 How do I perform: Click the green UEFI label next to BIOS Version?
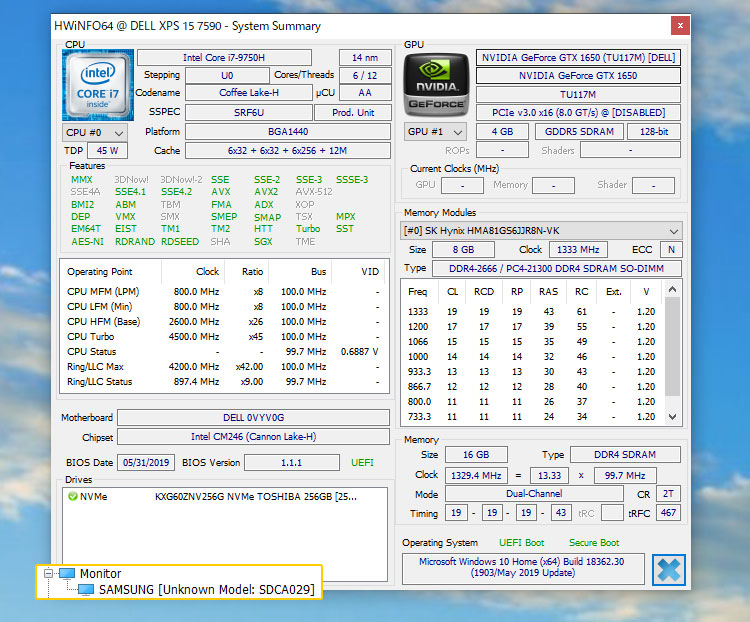362,463
